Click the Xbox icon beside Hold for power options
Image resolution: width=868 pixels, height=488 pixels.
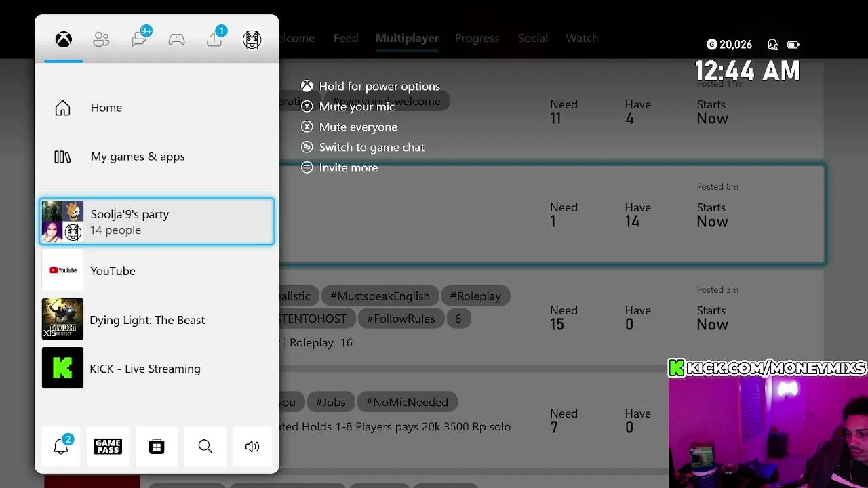tap(307, 86)
